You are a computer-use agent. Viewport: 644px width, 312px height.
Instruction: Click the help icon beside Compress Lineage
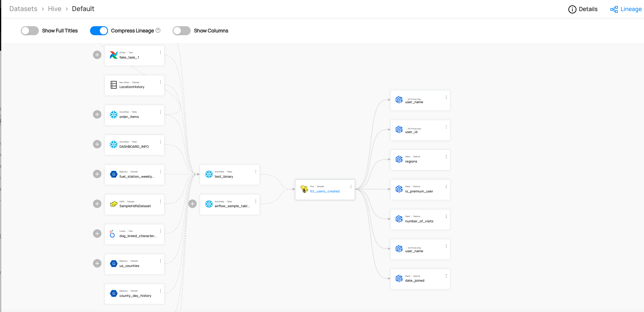tap(158, 30)
